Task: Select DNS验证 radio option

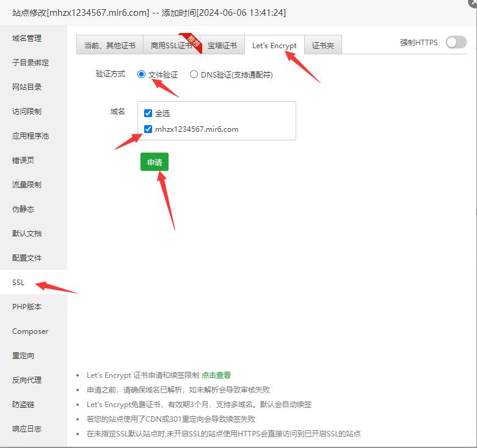Action: point(194,74)
